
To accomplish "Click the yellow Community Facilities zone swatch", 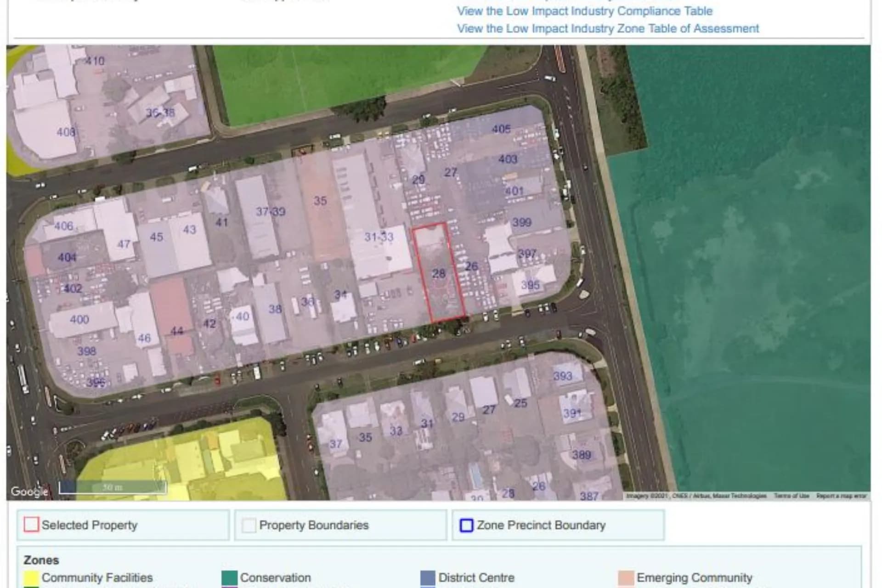I will pyautogui.click(x=31, y=578).
